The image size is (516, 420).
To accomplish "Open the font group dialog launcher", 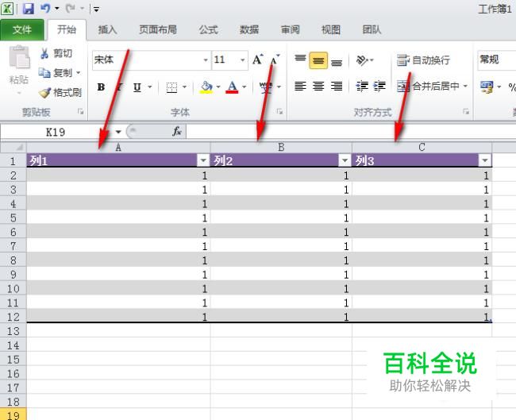I will tap(279, 112).
